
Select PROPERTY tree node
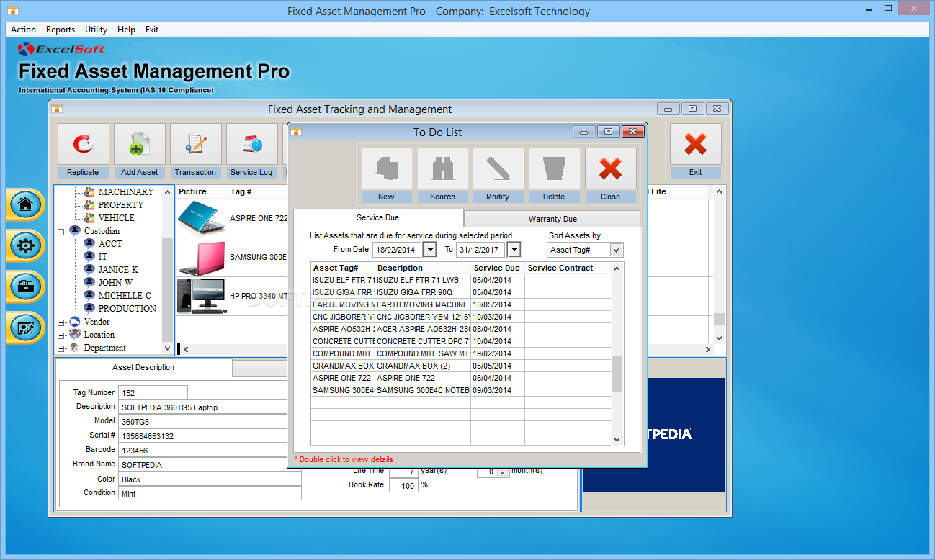pyautogui.click(x=121, y=205)
